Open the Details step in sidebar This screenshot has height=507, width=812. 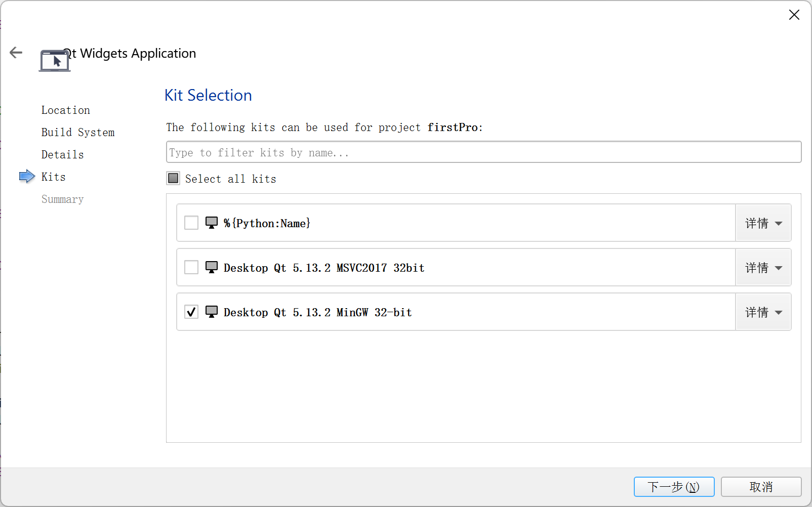point(63,155)
